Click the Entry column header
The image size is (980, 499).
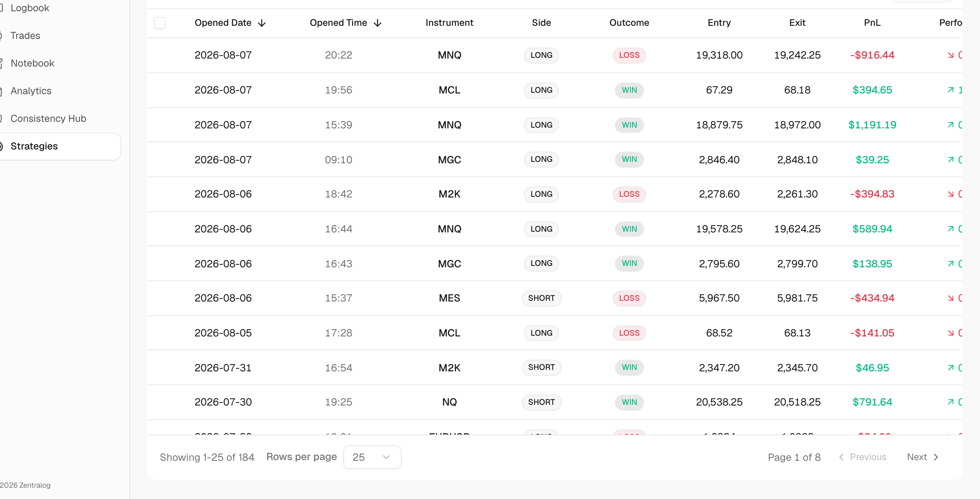[719, 23]
